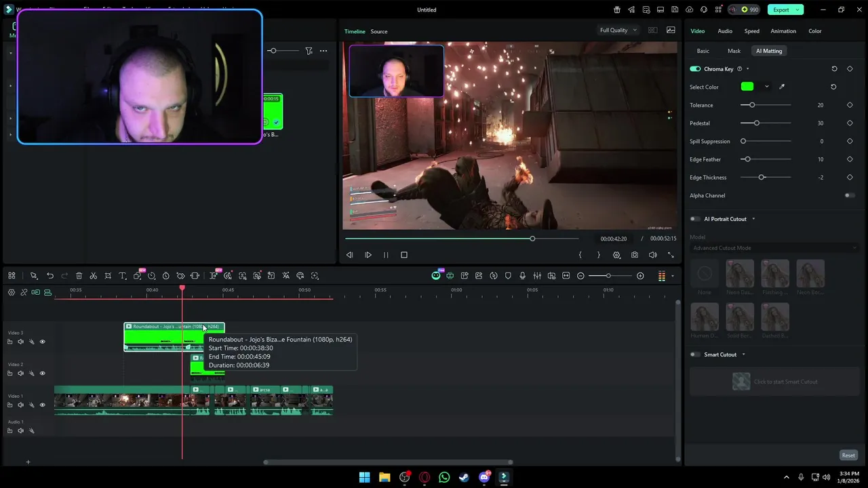Click the Edge Feather slider handle
868x488 pixels.
click(x=747, y=159)
